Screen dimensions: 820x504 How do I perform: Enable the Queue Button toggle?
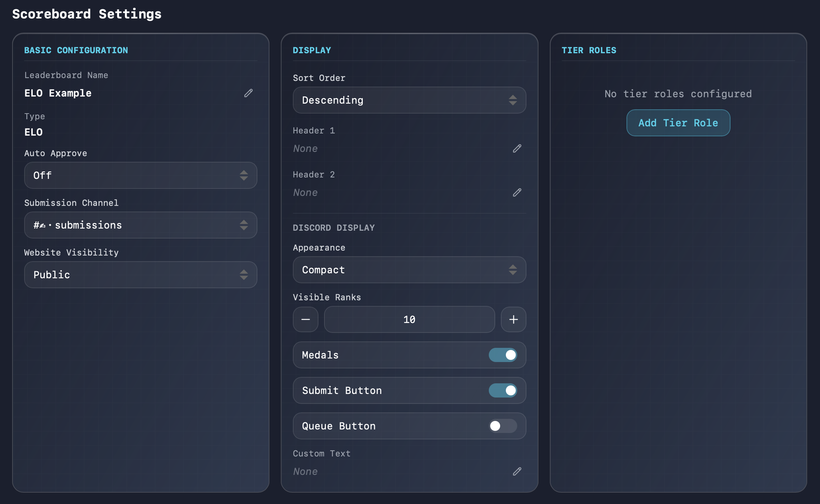503,426
